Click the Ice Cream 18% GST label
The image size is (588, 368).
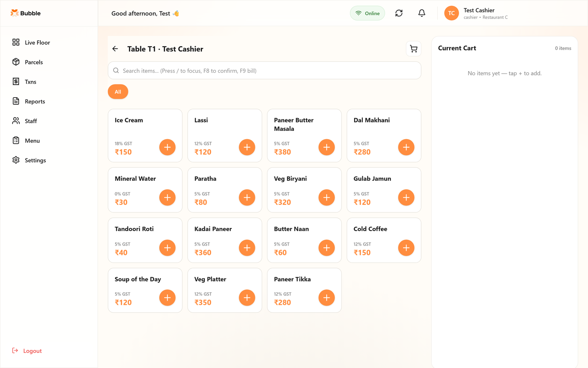click(x=123, y=143)
